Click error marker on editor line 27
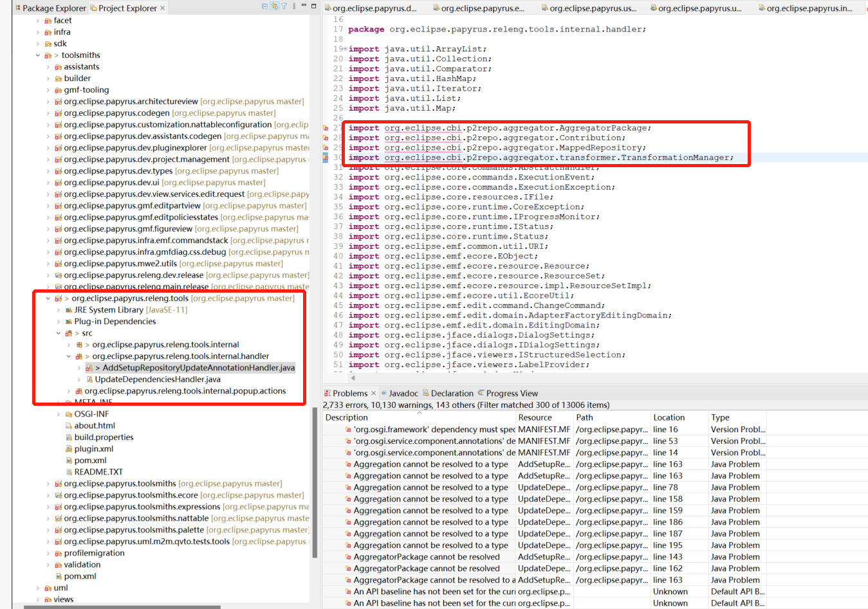 326,128
